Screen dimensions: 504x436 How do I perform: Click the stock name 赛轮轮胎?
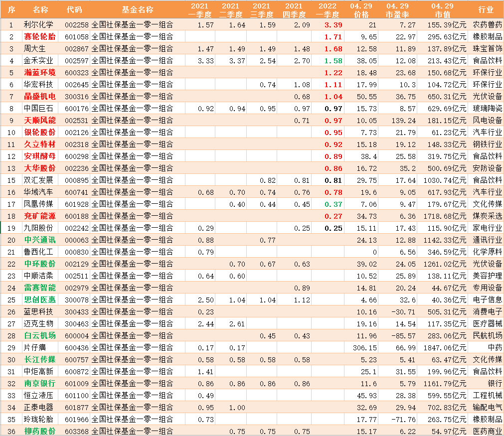point(40,37)
